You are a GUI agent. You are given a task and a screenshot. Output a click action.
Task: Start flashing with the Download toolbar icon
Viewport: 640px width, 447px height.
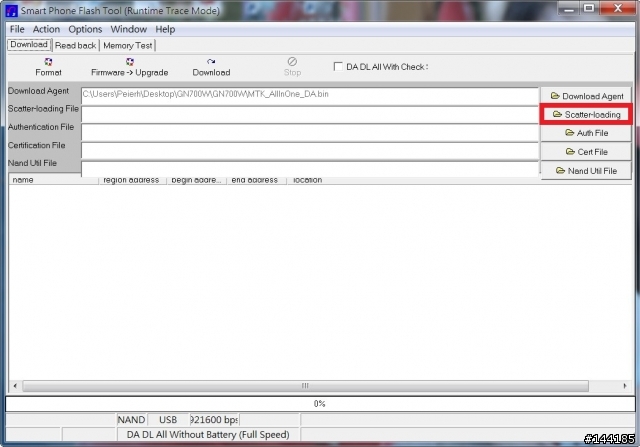211,62
